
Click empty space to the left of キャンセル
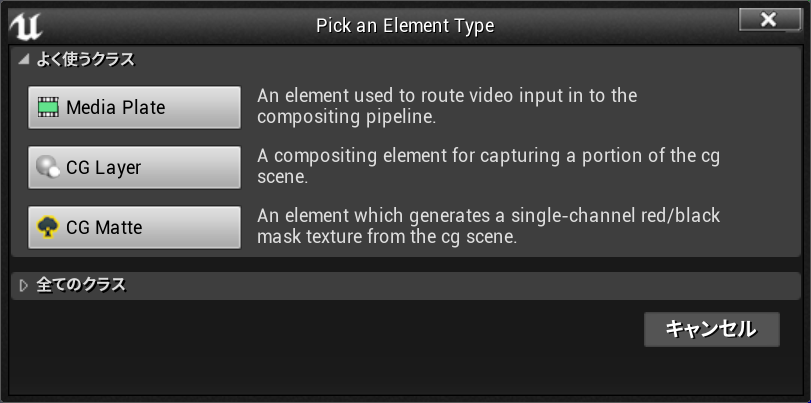click(x=400, y=329)
